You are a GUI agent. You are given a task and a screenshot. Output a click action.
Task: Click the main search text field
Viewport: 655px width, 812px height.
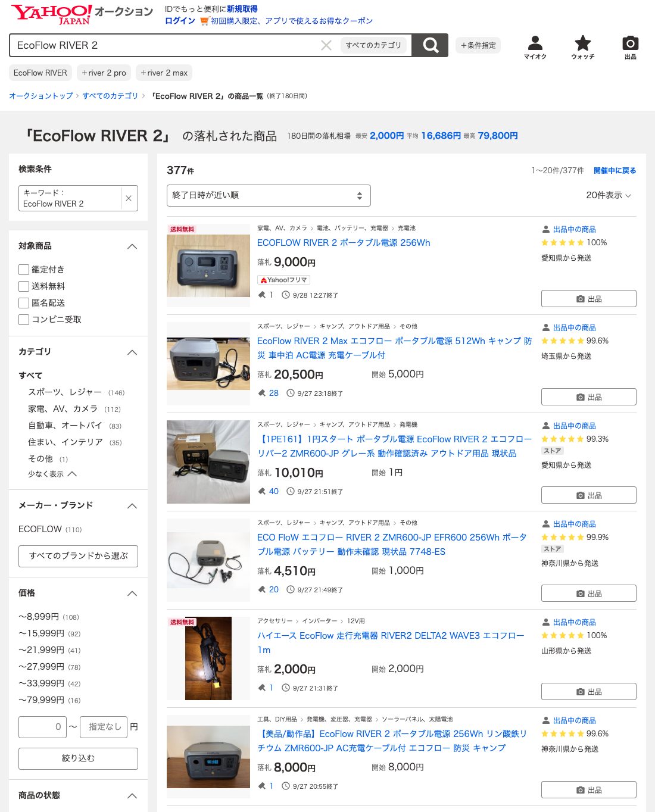pos(167,45)
